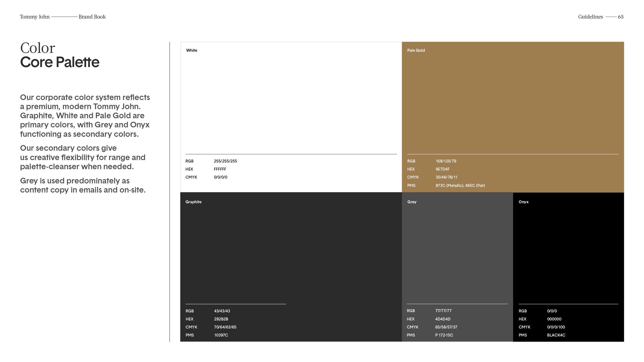644x362 pixels.
Task: Select Onyx RGB value 0/0/0
Action: (552, 311)
